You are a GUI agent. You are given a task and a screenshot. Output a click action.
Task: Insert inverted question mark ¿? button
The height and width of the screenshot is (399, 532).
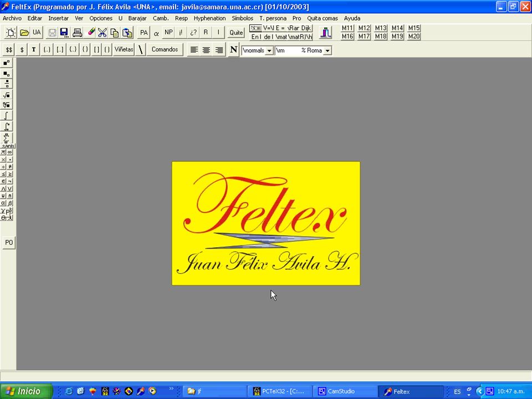point(193,33)
